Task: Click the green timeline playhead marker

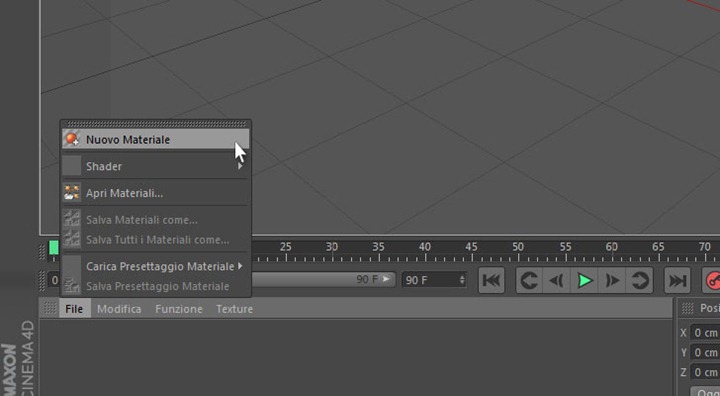Action: coord(54,248)
